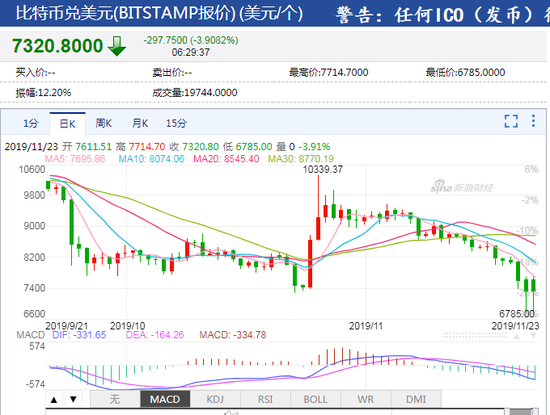Click the green down-arrow price icon
The image size is (550, 415).
pyautogui.click(x=117, y=46)
